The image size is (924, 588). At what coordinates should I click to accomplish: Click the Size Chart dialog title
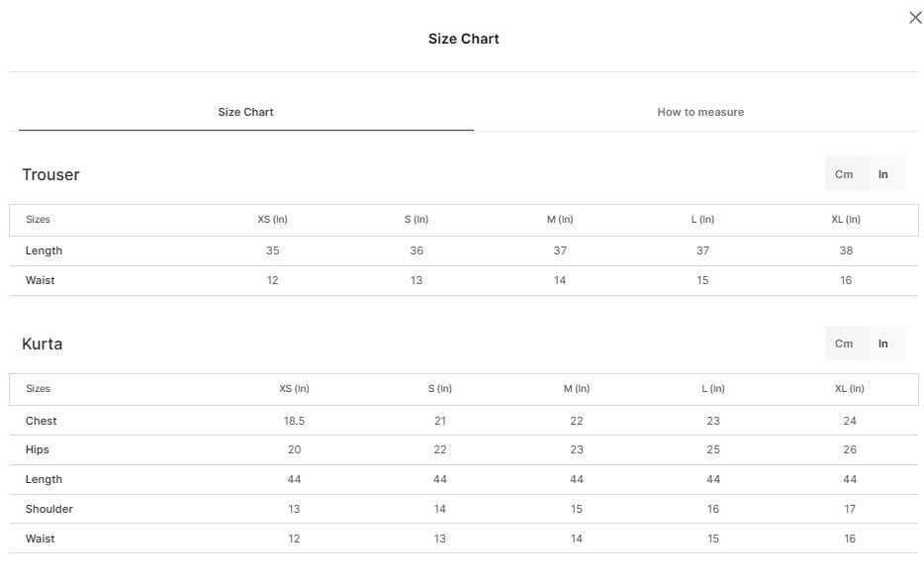pyautogui.click(x=463, y=39)
